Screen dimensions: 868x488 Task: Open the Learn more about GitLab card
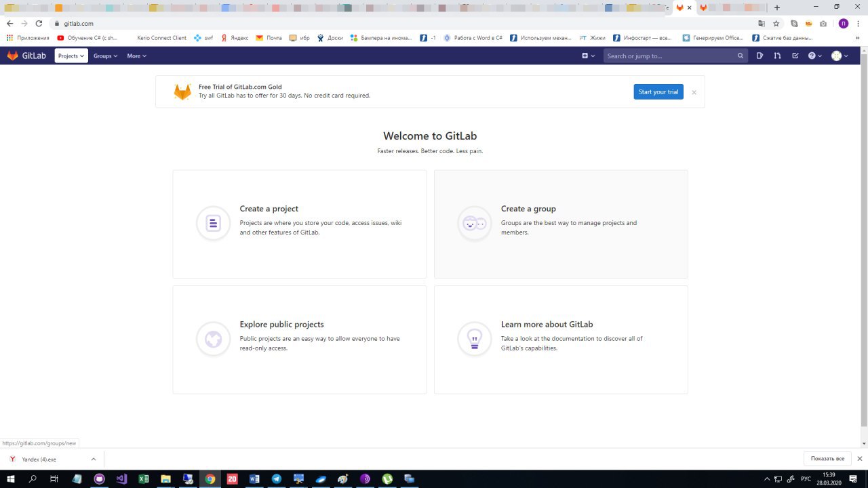point(561,340)
